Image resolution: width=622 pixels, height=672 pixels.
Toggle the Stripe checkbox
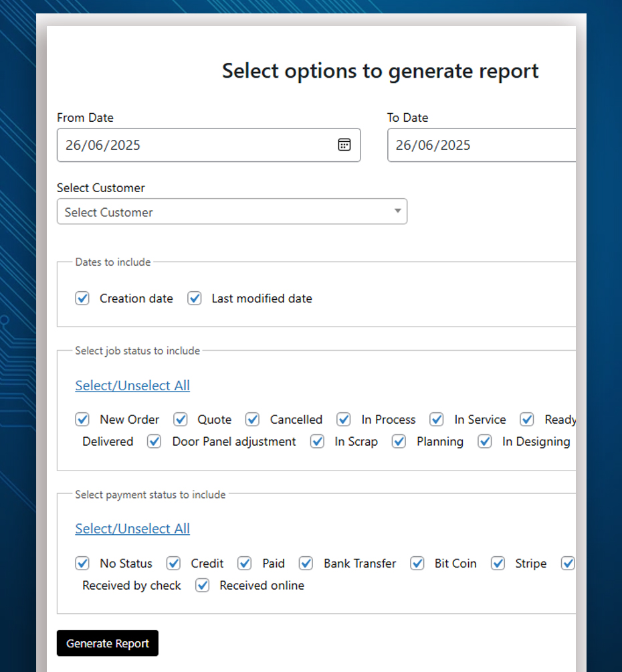click(498, 563)
